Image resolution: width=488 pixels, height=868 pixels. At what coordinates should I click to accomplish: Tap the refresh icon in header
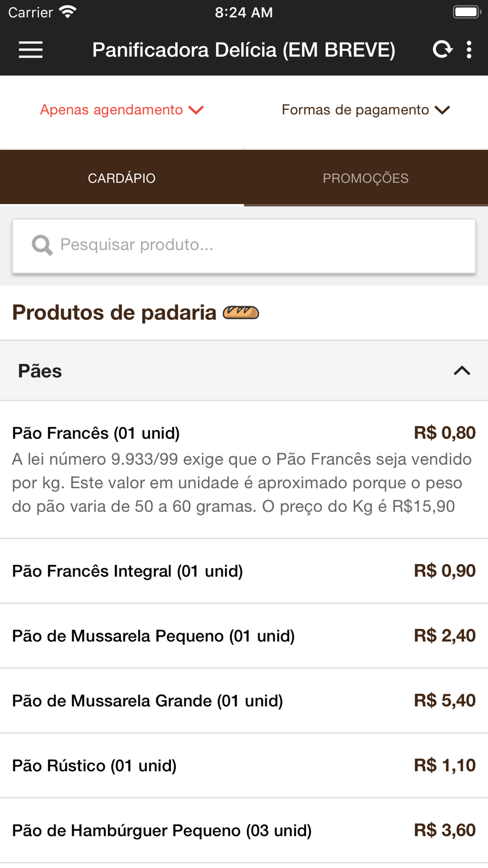coord(442,49)
